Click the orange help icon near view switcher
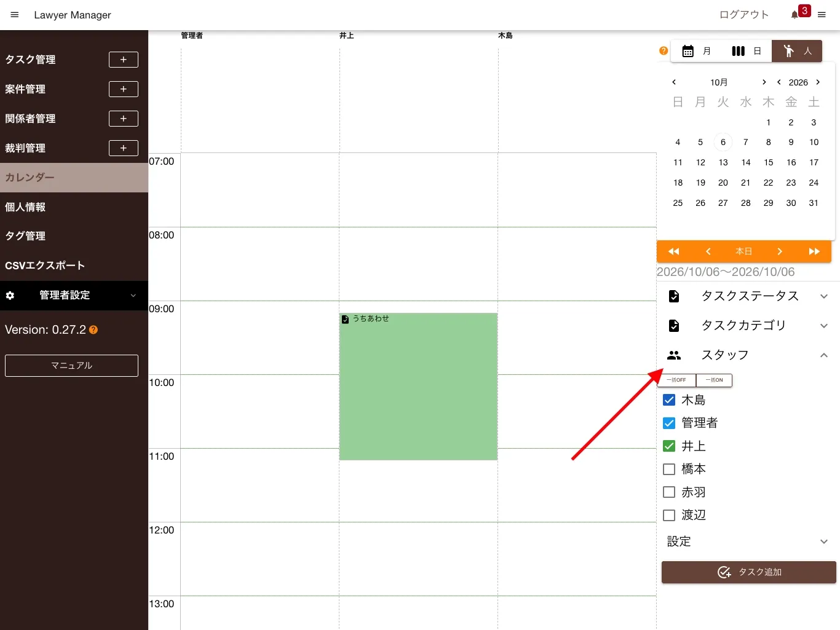The height and width of the screenshot is (630, 840). click(x=664, y=51)
